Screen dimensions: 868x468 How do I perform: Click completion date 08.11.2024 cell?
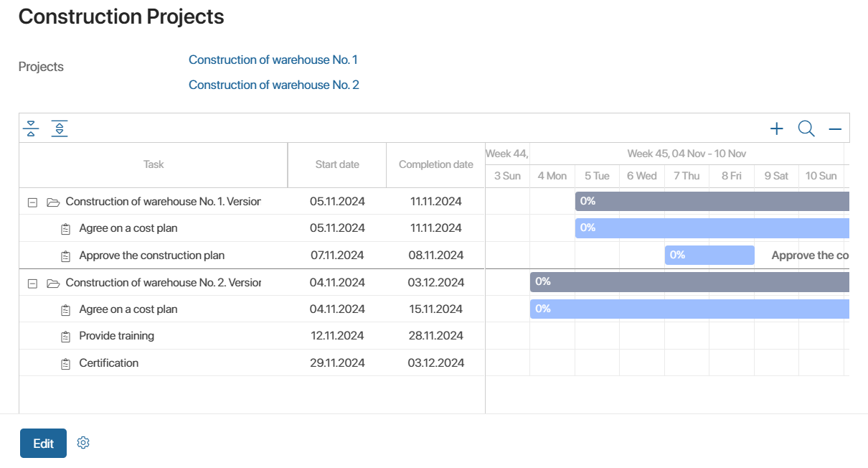pos(436,255)
